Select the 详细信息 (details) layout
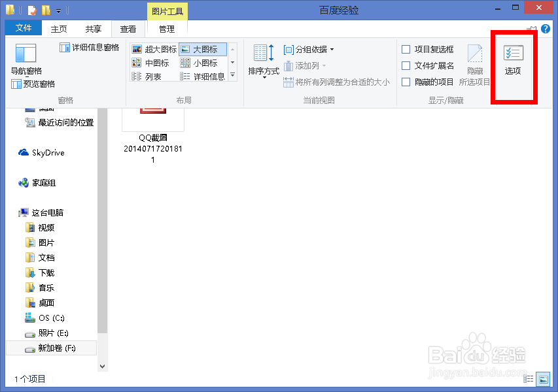Viewport: 558px width, 392px height. click(x=209, y=76)
